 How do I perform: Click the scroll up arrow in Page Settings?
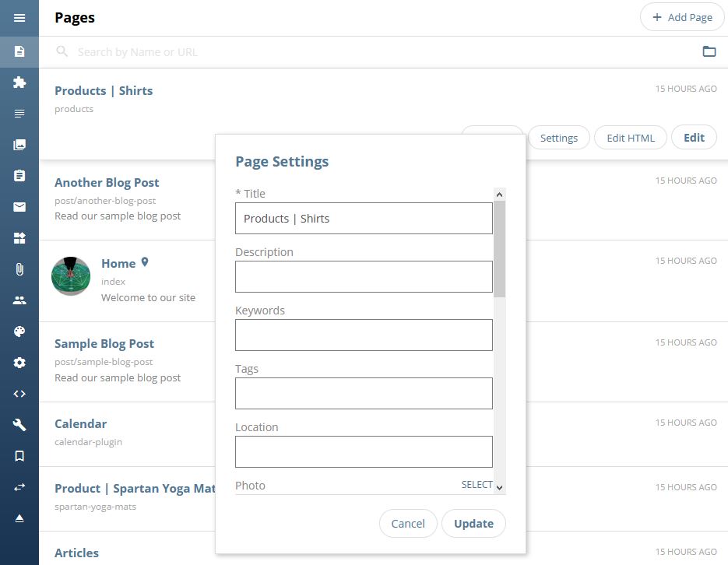[500, 195]
